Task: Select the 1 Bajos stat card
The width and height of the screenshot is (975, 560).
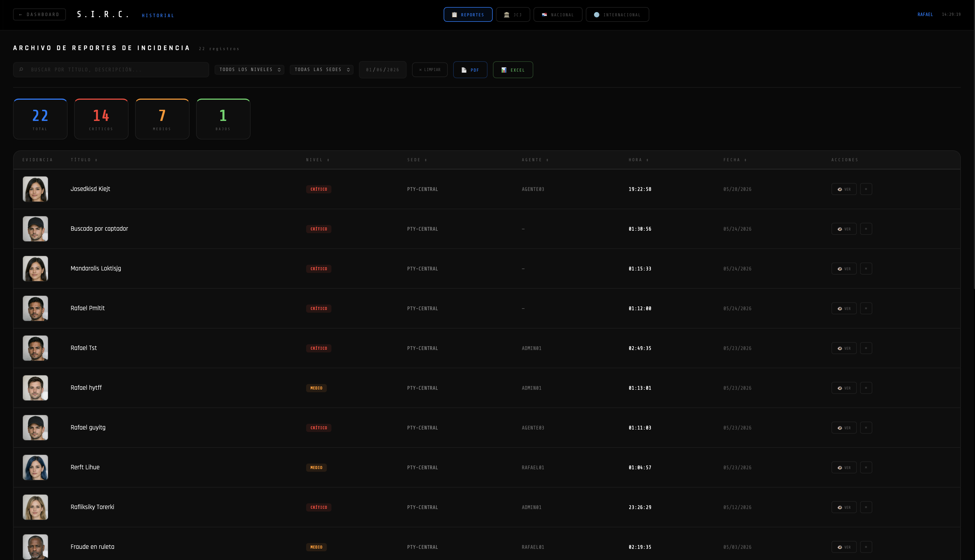Action: tap(223, 119)
